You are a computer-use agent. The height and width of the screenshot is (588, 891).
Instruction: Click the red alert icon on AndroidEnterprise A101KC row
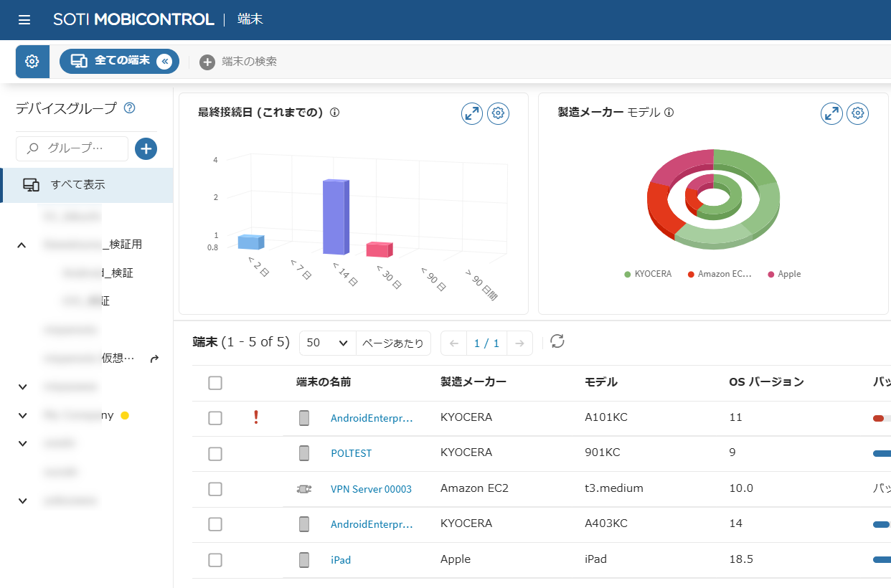pos(256,417)
